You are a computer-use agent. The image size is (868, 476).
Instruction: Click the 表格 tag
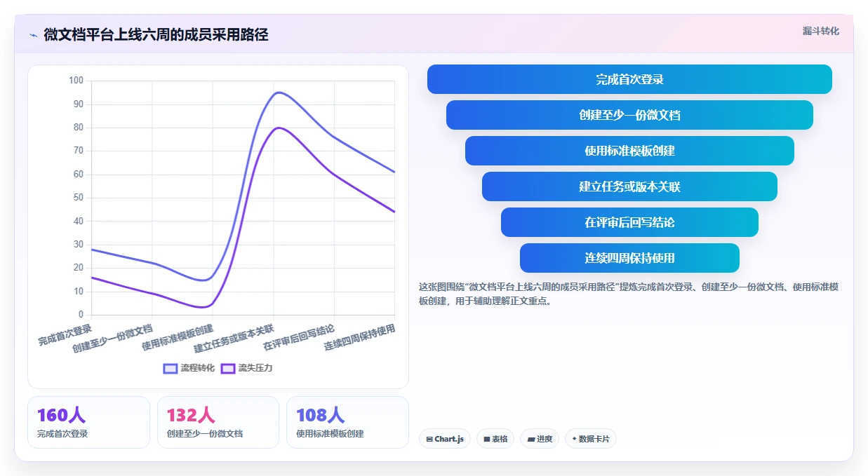[x=495, y=439]
